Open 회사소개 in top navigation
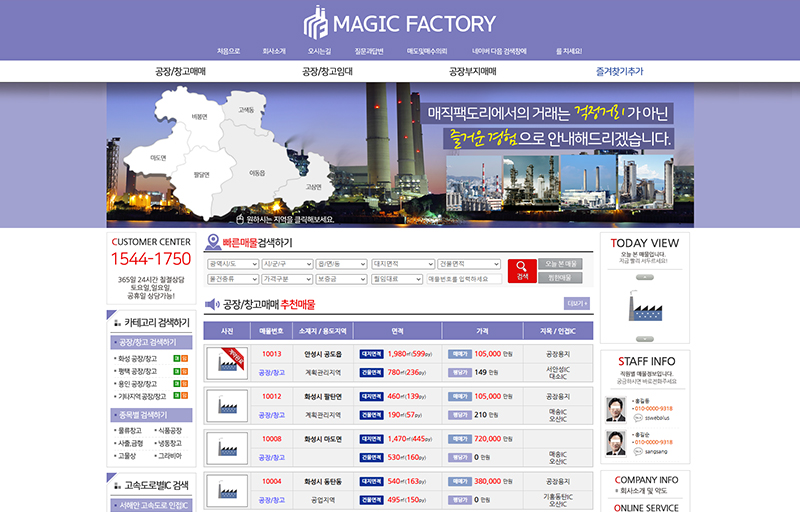 click(x=274, y=51)
